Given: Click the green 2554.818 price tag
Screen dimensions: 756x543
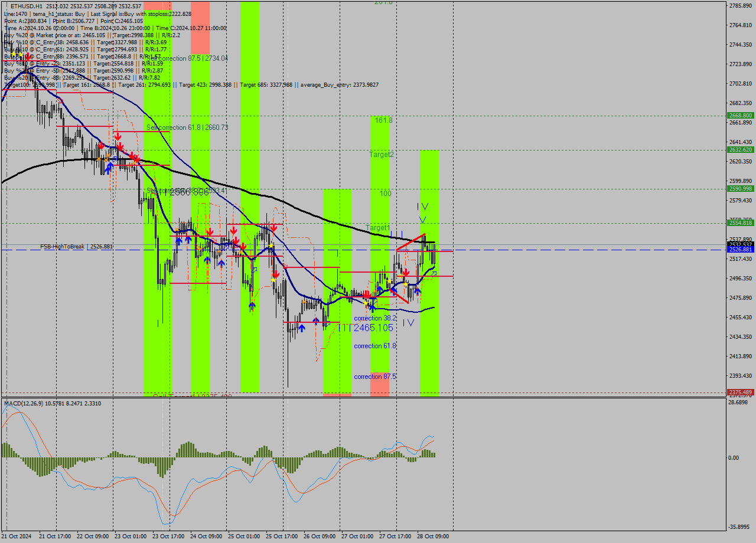Looking at the screenshot, I should [741, 223].
